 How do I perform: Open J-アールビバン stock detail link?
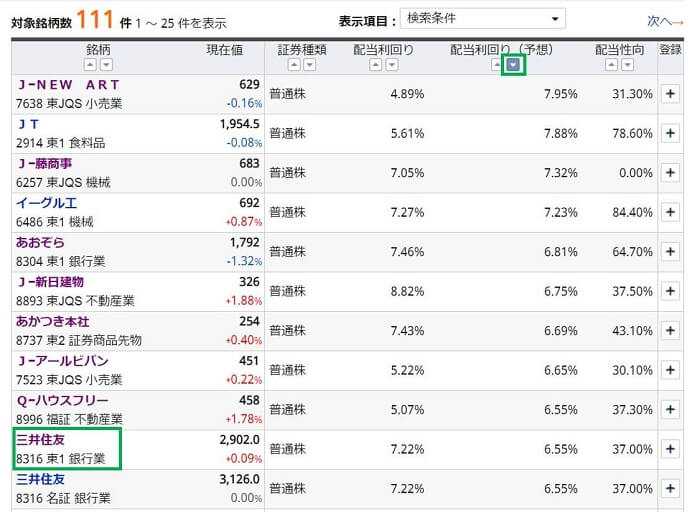coord(62,361)
